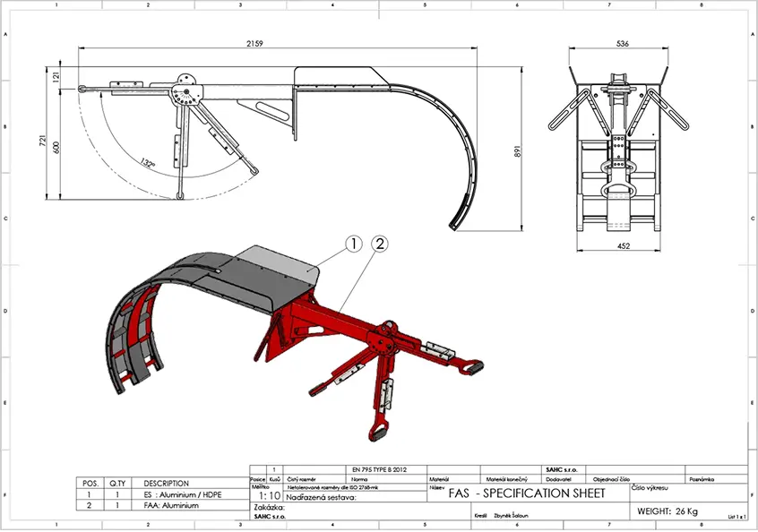Viewport: 758px width, 532px height.
Task: Select the 121 height dimension
Action: [x=56, y=77]
